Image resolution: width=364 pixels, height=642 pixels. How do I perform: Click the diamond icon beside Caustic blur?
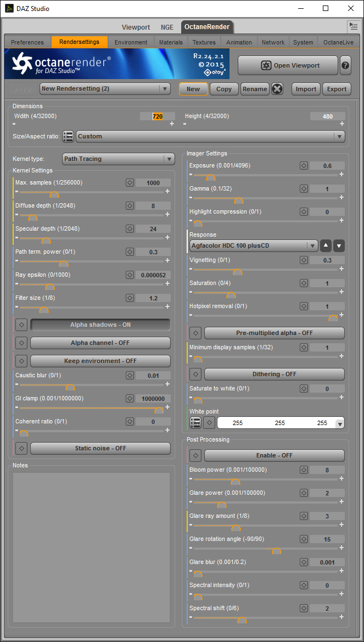(x=130, y=375)
